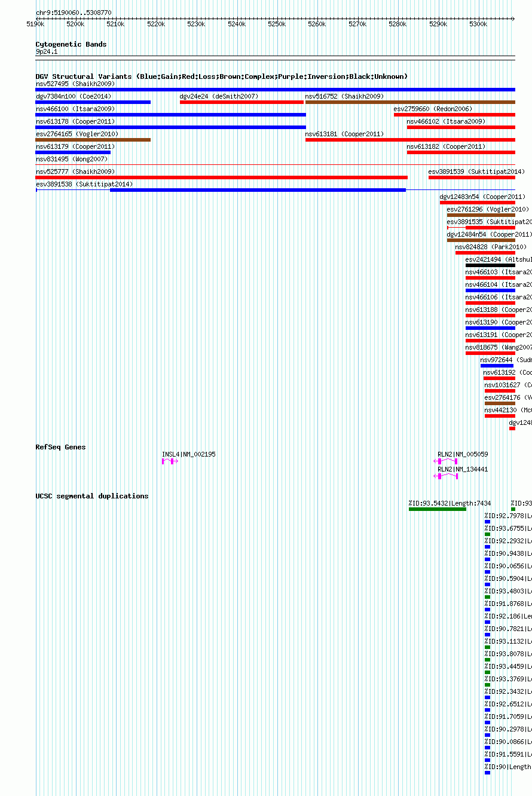Click the chr9:5190060..5308770 region label
Image resolution: width=532 pixels, height=796 pixels.
pyautogui.click(x=74, y=13)
